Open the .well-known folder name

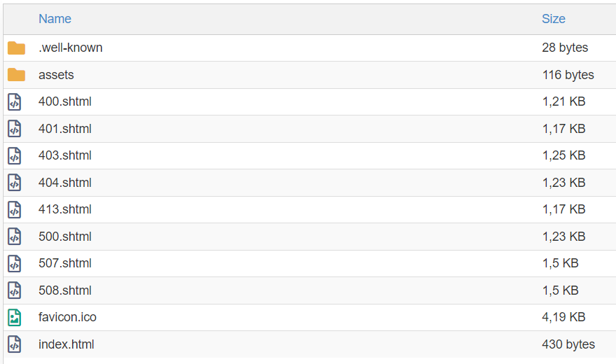coord(71,48)
